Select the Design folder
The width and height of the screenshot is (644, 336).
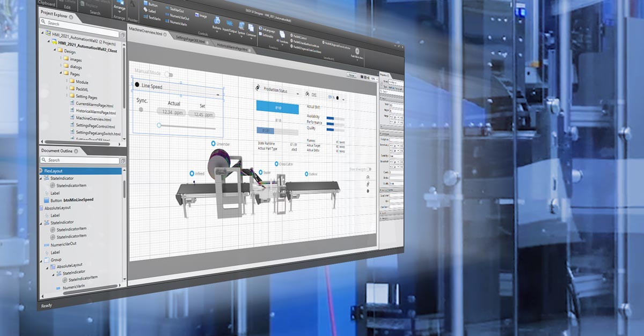[x=67, y=52]
